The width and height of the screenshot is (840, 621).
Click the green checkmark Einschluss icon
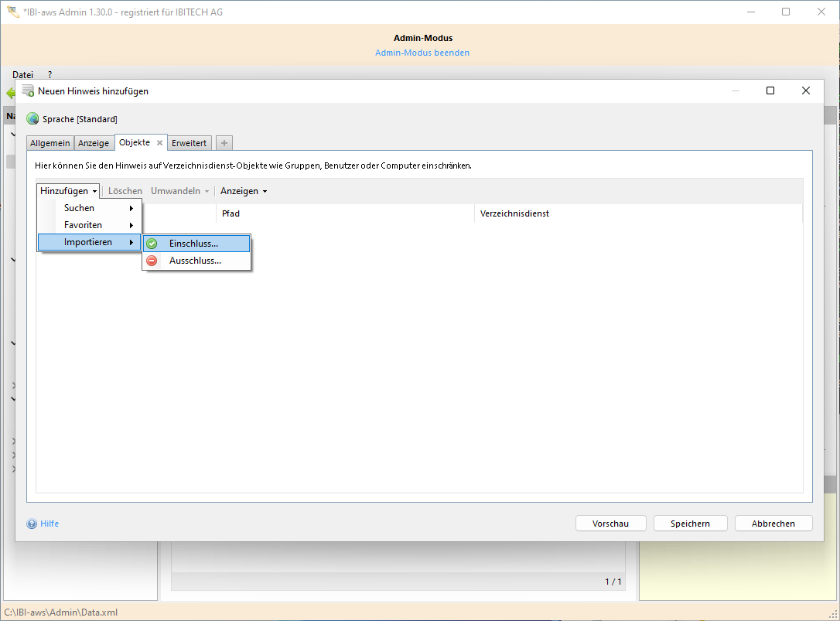(152, 244)
